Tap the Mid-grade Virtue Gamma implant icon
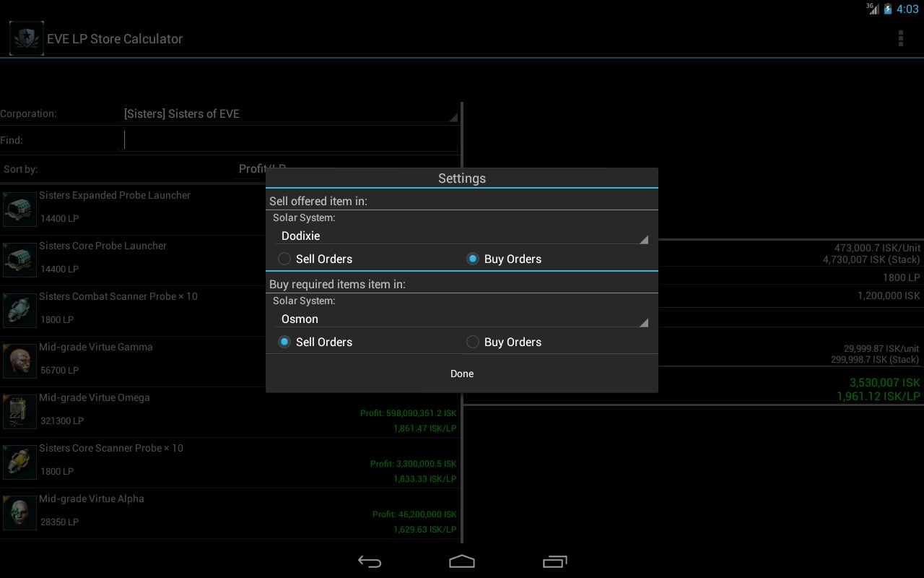 point(19,361)
